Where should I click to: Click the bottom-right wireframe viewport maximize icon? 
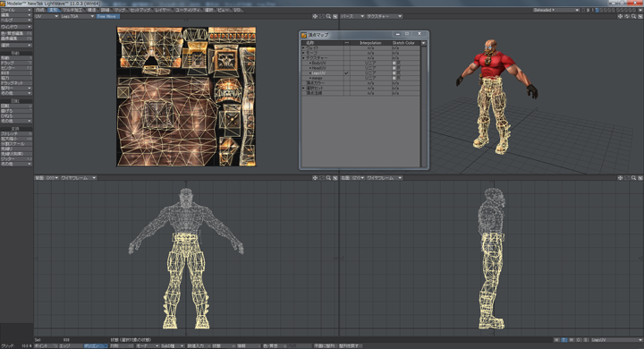pyautogui.click(x=640, y=178)
